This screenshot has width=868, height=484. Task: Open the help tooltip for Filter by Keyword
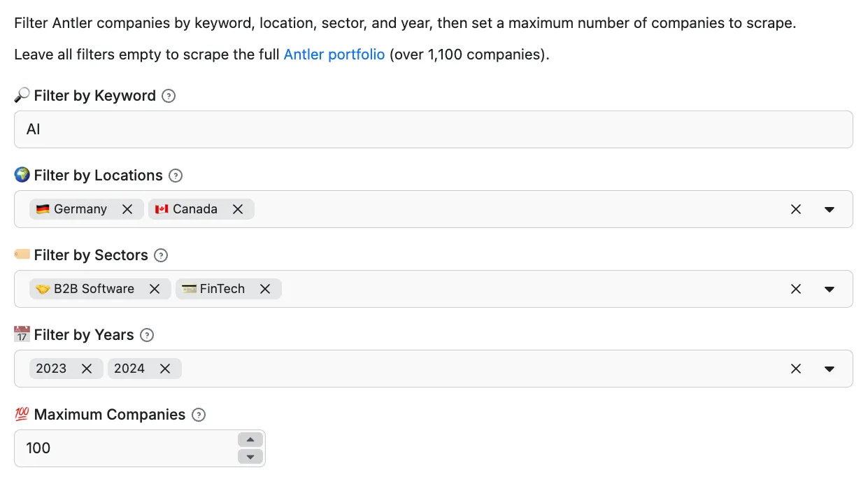(169, 96)
